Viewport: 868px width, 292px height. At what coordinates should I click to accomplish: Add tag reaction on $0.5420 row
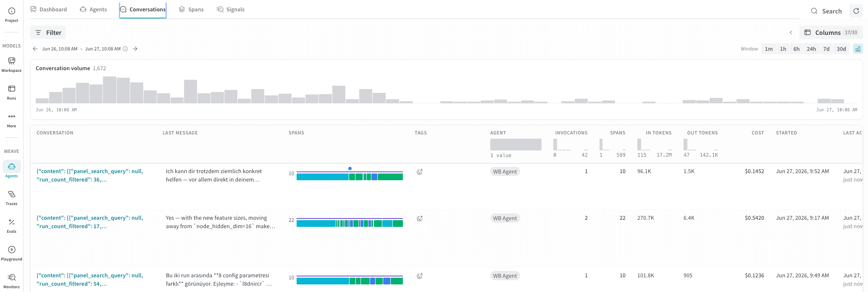tap(419, 218)
